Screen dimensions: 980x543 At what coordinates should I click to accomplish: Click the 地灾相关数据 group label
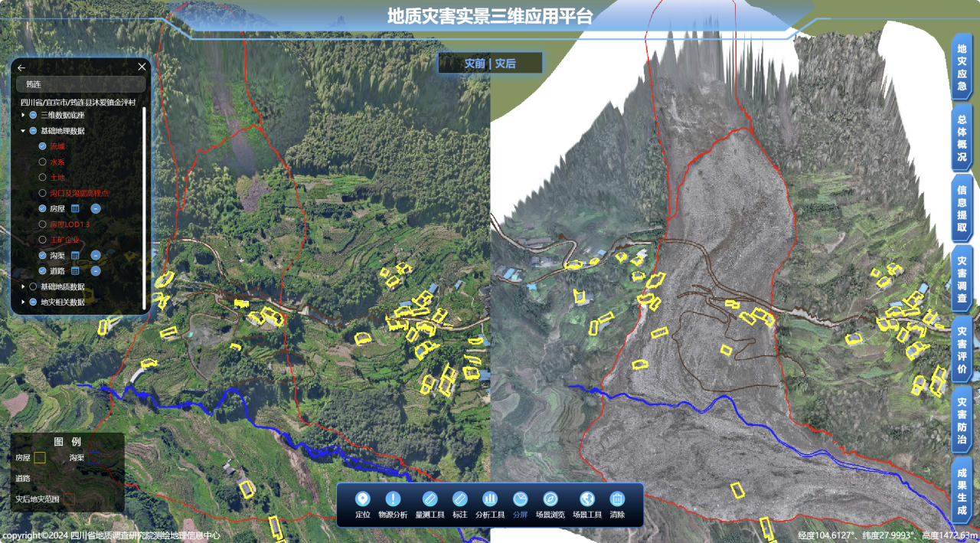tap(63, 302)
